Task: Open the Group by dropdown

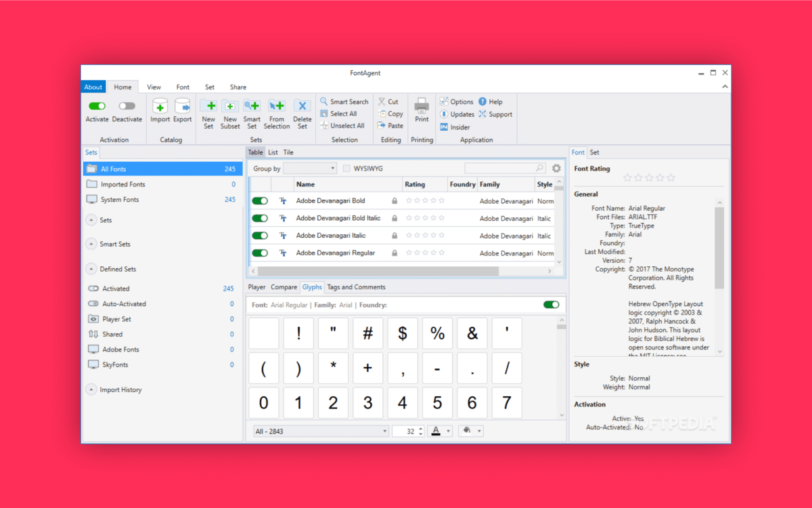Action: (x=310, y=169)
